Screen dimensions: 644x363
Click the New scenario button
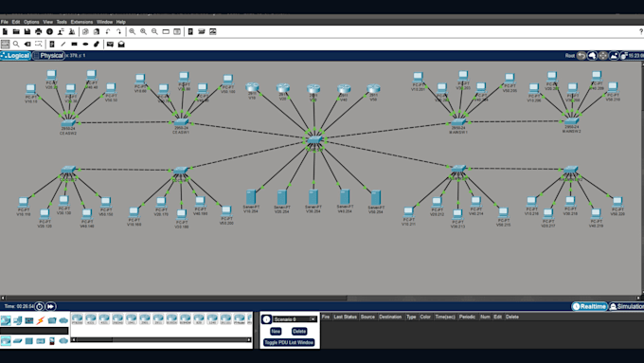(276, 332)
